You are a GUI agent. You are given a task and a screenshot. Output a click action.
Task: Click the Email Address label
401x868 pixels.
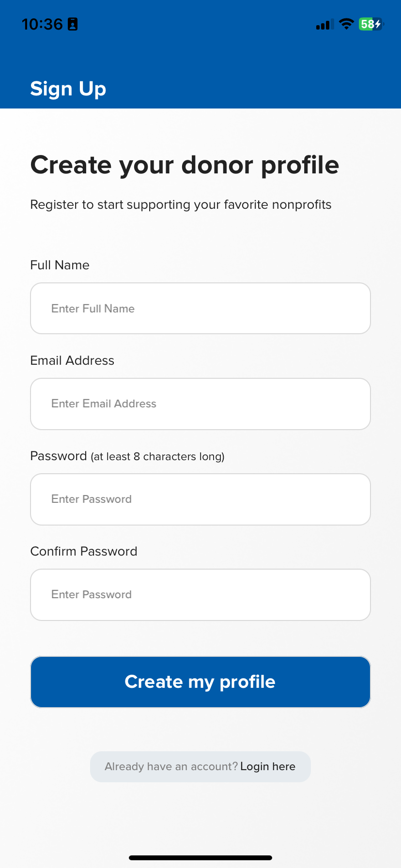coord(72,360)
